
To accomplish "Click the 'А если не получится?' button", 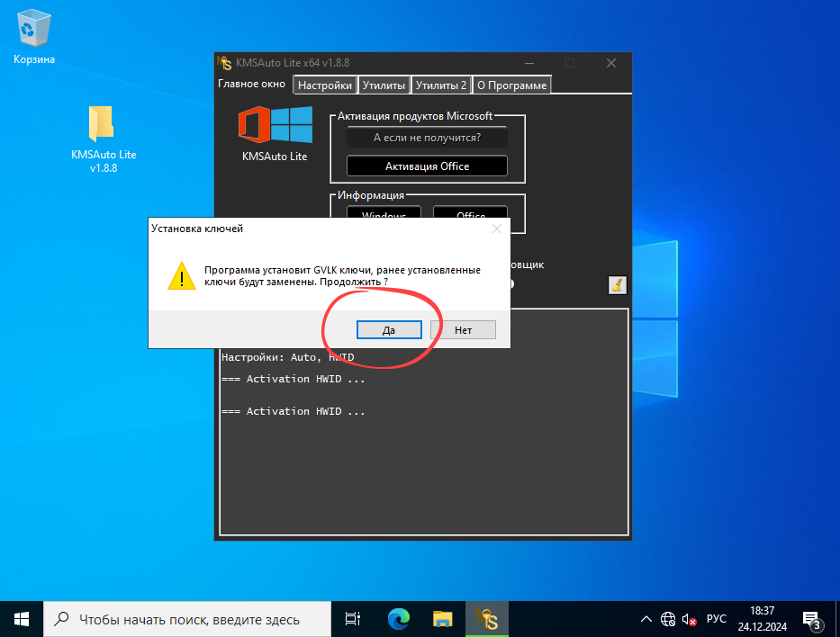I will point(428,137).
